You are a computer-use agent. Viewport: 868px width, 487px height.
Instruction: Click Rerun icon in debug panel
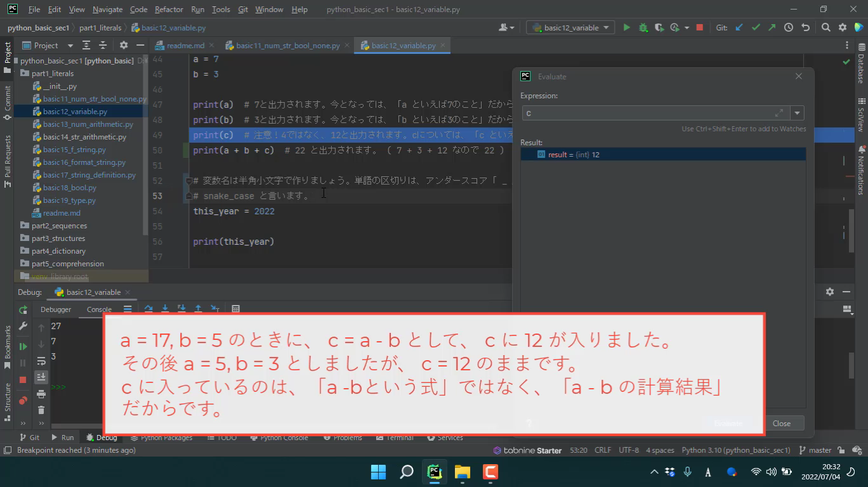[23, 310]
